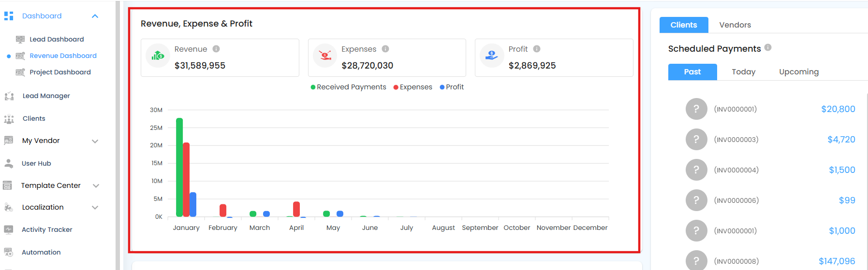The image size is (868, 270).
Task: Click the Scheduled Payments info icon
Action: click(768, 47)
